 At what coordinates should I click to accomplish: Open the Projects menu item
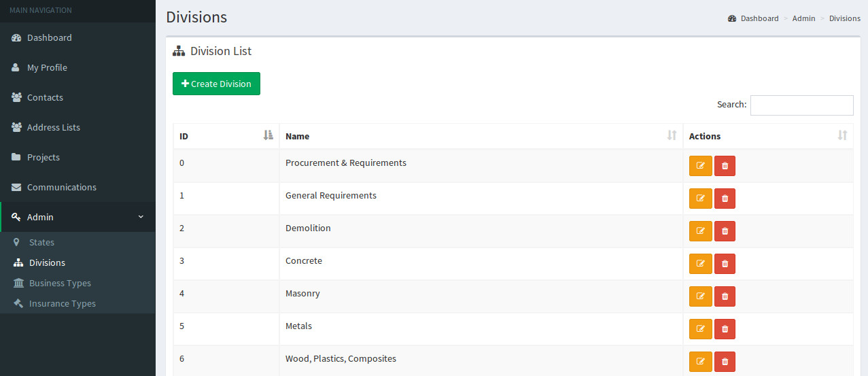[x=44, y=157]
